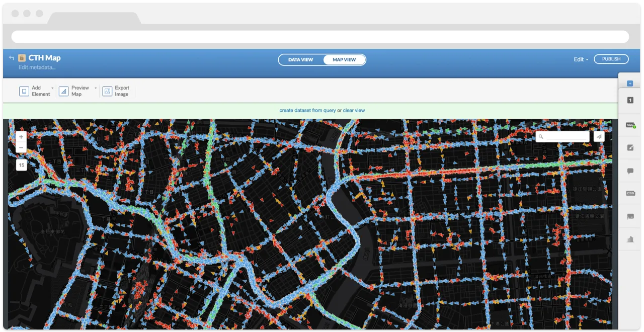Open the infowindow speech bubble panel
The width and height of the screenshot is (644, 332).
(x=630, y=171)
